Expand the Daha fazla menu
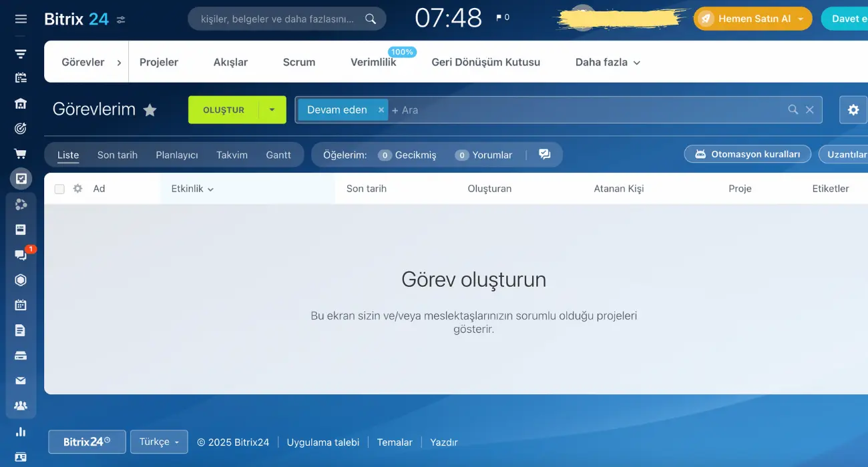 [606, 61]
